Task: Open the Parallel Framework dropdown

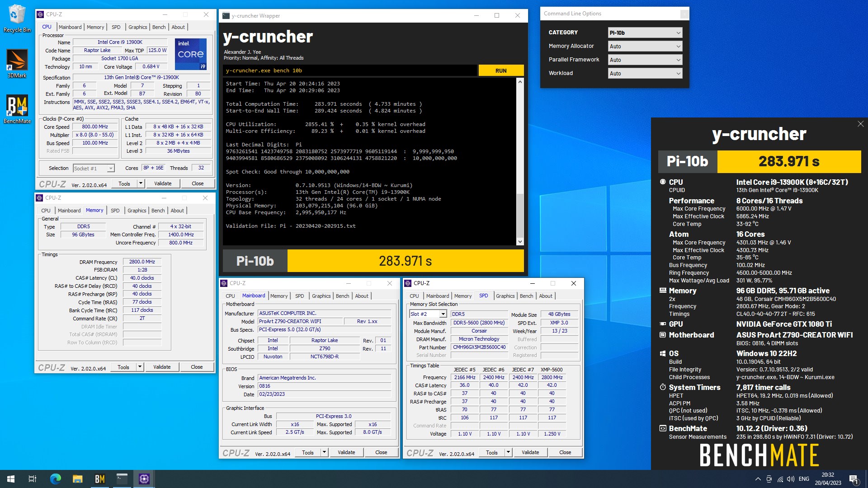Action: click(645, 60)
